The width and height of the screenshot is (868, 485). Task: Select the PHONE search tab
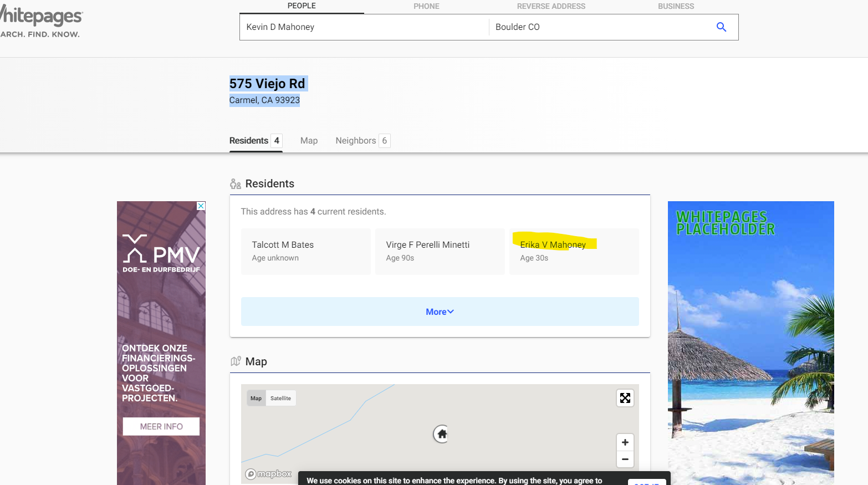tap(426, 6)
